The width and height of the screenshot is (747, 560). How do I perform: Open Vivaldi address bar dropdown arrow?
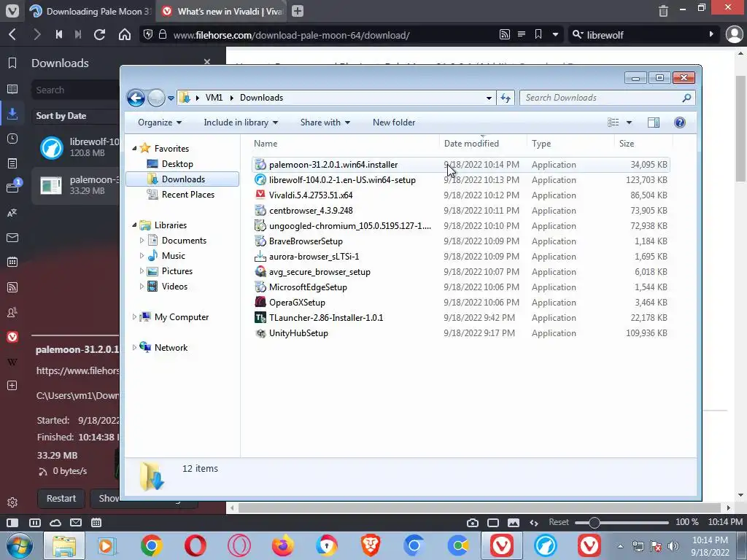pos(555,34)
